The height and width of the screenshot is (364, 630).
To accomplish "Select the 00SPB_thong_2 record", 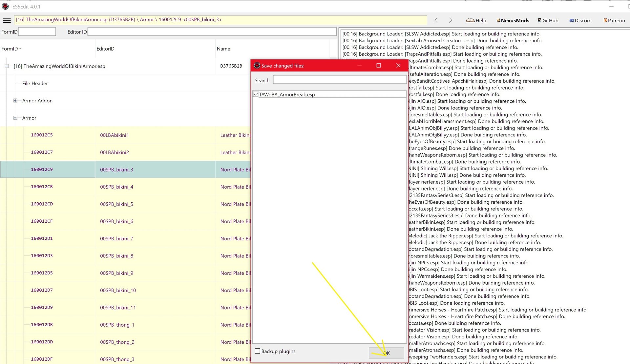I will click(x=117, y=342).
